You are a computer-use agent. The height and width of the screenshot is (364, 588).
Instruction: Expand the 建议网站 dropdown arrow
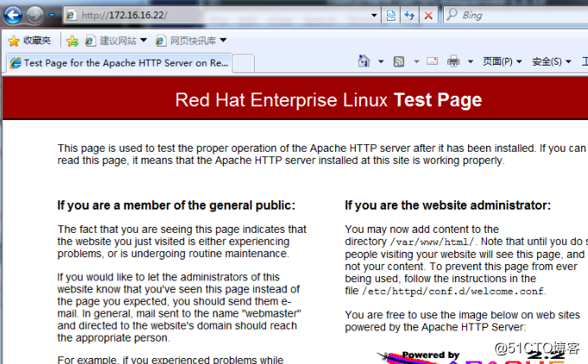(143, 40)
